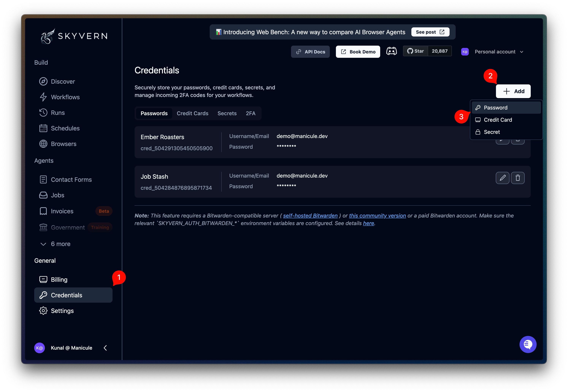This screenshot has width=568, height=392.
Task: Collapse the sidebar with the chevron
Action: pos(105,348)
